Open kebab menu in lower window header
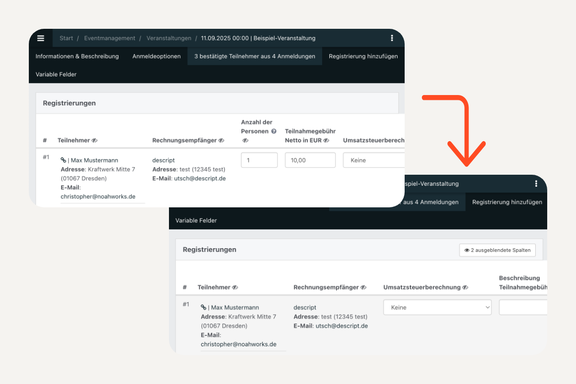Viewport: 576px width, 384px height. (536, 184)
